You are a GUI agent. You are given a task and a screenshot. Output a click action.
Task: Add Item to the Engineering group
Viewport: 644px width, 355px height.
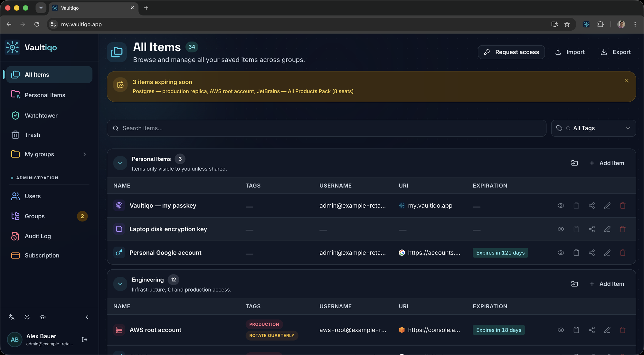click(x=607, y=284)
